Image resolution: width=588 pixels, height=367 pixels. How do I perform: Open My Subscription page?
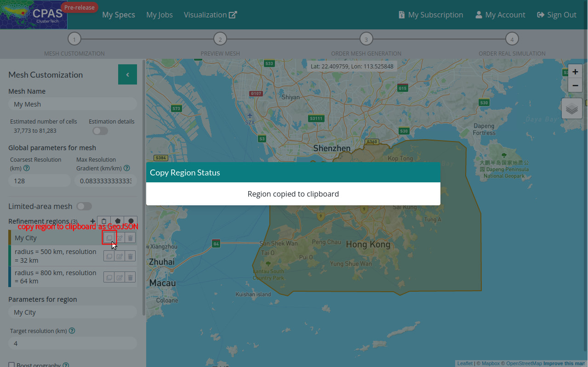tap(431, 15)
